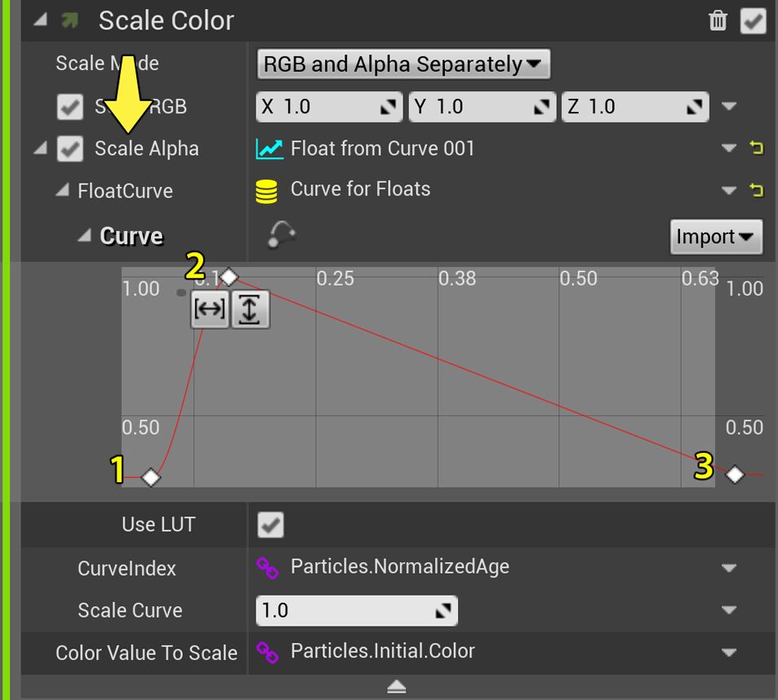The width and height of the screenshot is (778, 700).
Task: Click the vertical fit icon in the curve editor
Action: pos(251,310)
